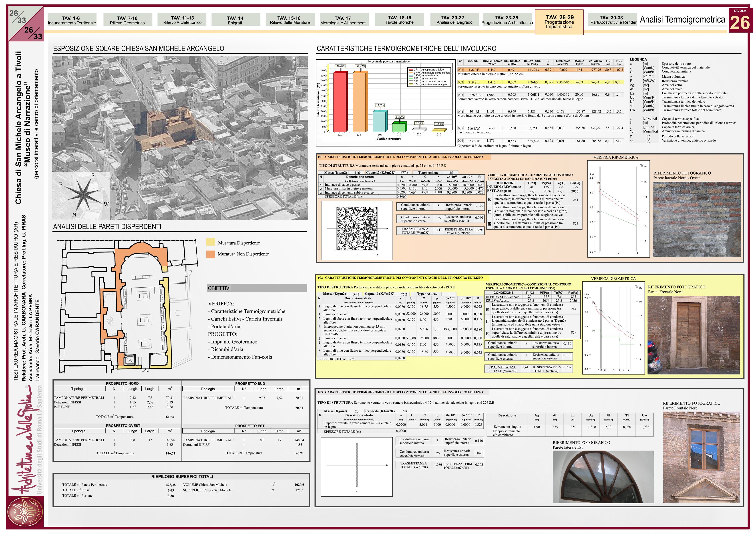The image size is (756, 534).
Task: Toggle the surface condensation checkbox in panel 001
Action: tap(490, 224)
